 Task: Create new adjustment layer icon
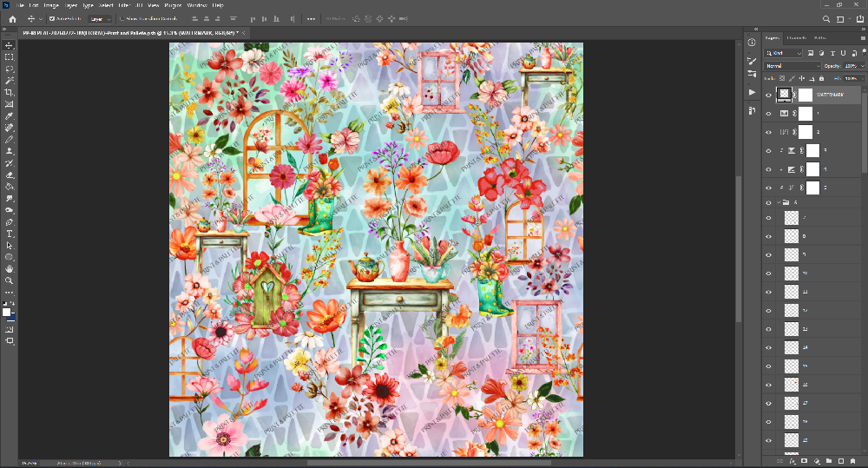click(x=817, y=461)
